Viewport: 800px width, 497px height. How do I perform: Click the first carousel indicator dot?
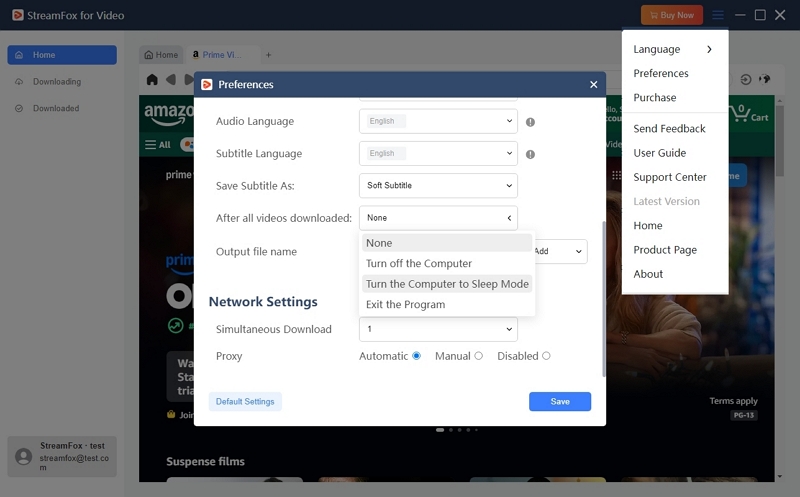pyautogui.click(x=440, y=430)
